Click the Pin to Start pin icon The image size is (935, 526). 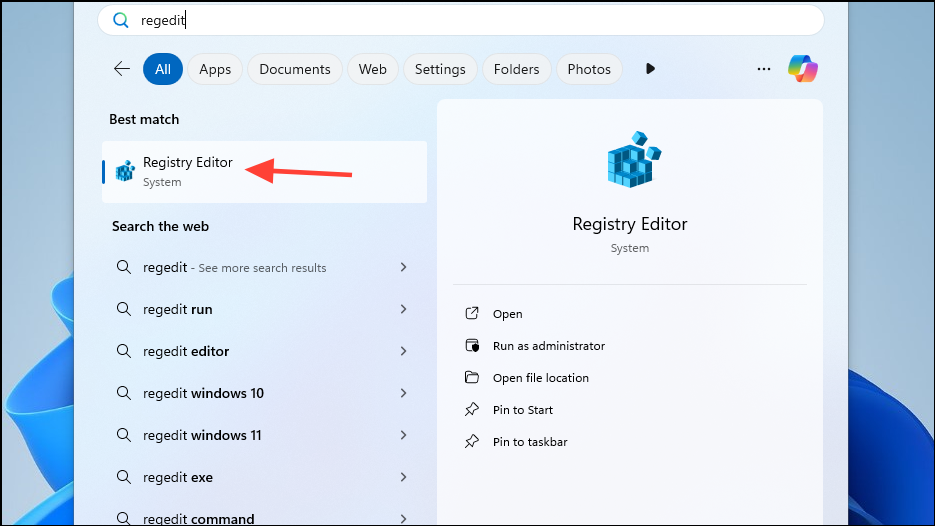[472, 409]
